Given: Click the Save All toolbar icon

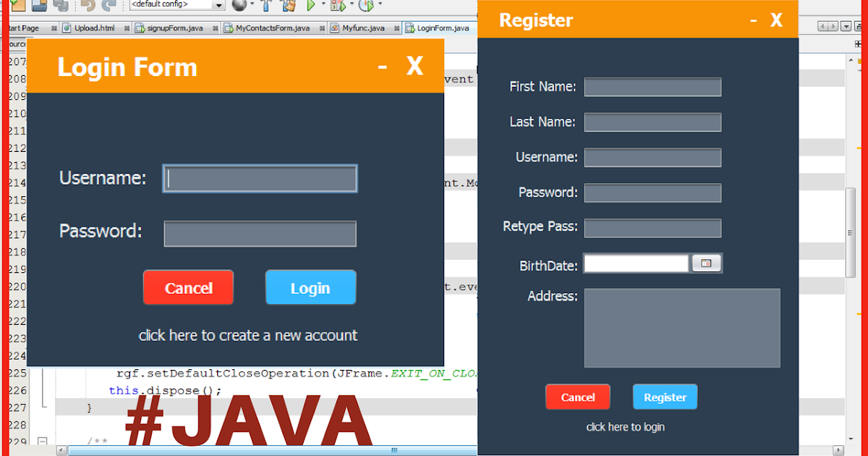Looking at the screenshot, I should tap(61, 7).
